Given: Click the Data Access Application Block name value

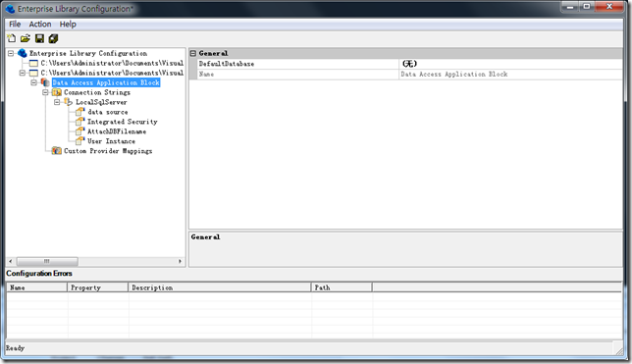Looking at the screenshot, I should coord(453,75).
